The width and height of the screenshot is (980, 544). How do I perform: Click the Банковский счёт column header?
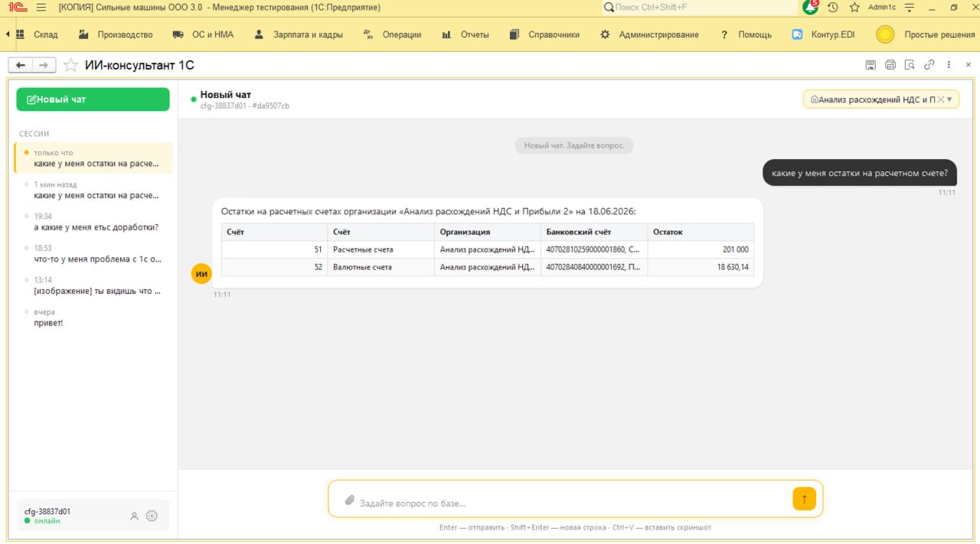point(594,232)
